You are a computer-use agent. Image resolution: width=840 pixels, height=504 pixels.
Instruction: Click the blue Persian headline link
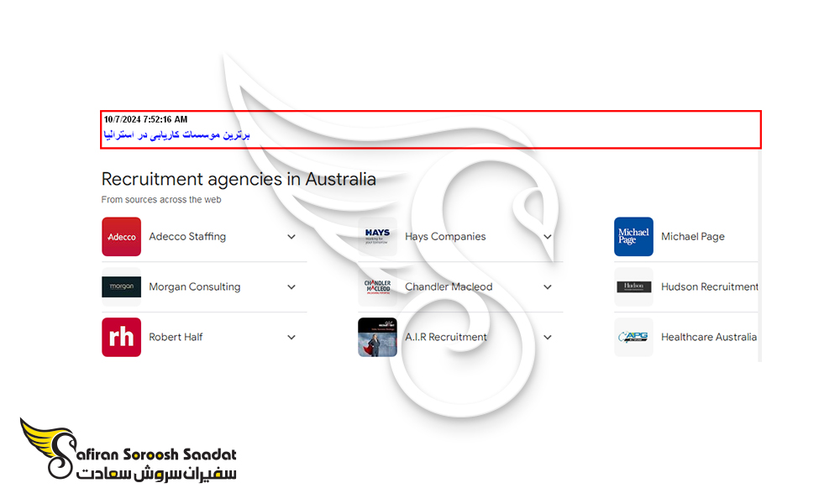point(176,134)
